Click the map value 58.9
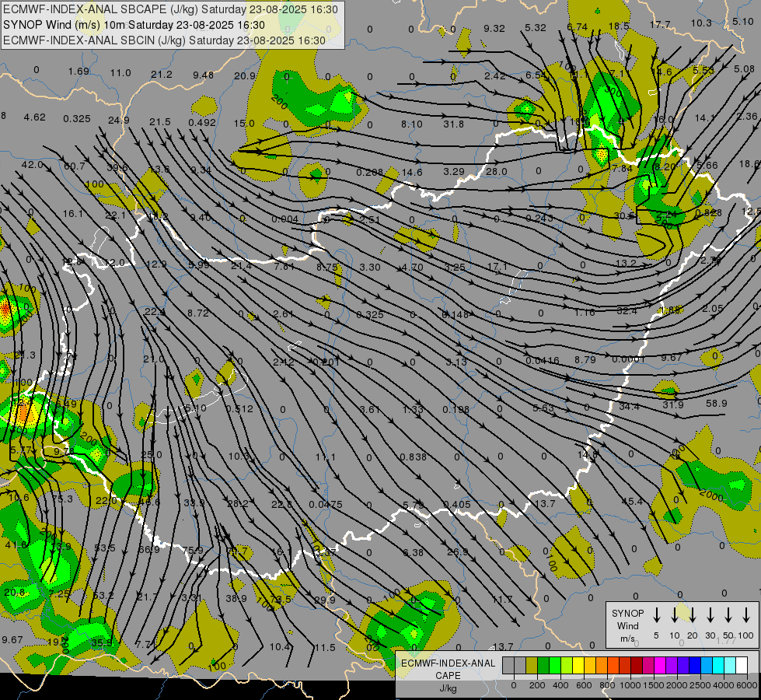Viewport: 761px width, 700px height. [717, 403]
